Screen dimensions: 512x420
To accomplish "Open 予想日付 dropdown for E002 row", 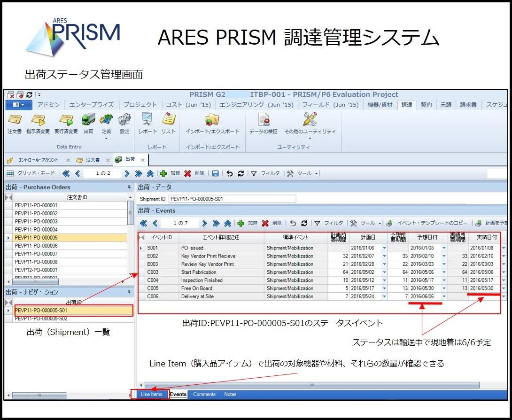I will tap(444, 256).
